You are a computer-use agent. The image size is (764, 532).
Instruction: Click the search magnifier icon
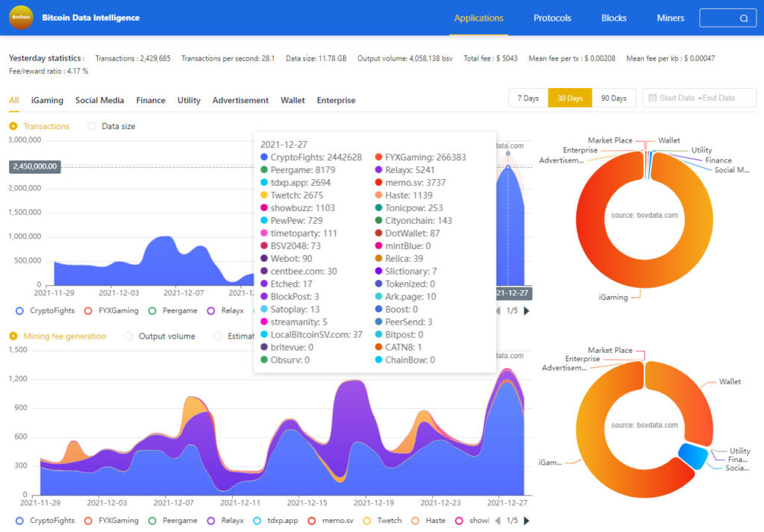pyautogui.click(x=744, y=18)
